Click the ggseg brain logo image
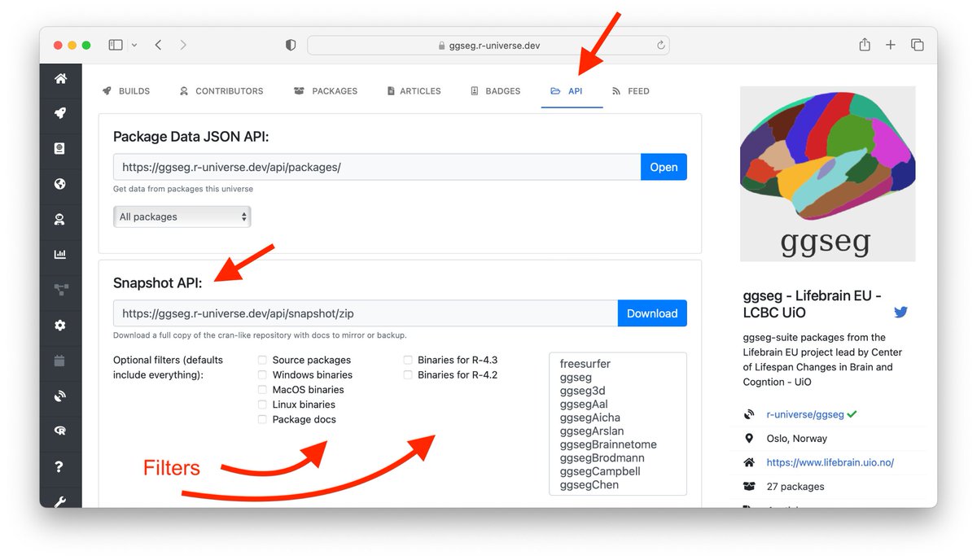 pyautogui.click(x=827, y=174)
